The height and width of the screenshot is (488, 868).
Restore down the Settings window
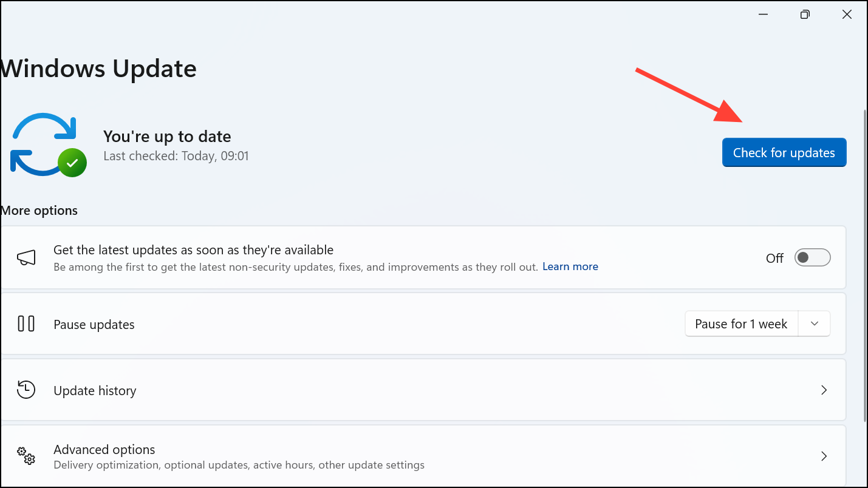[x=805, y=14]
